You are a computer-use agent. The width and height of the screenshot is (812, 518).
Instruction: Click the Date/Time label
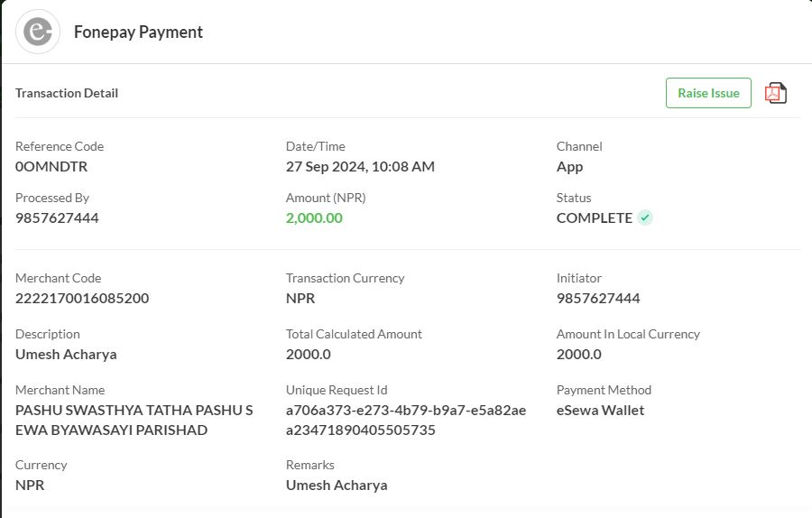click(316, 146)
